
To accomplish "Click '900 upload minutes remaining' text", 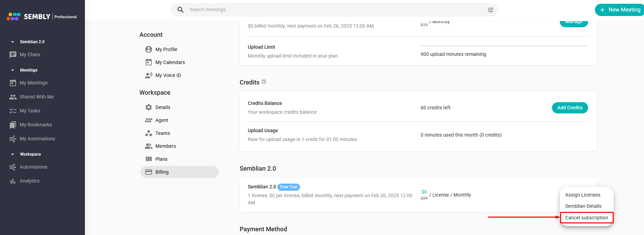I will point(453,54).
